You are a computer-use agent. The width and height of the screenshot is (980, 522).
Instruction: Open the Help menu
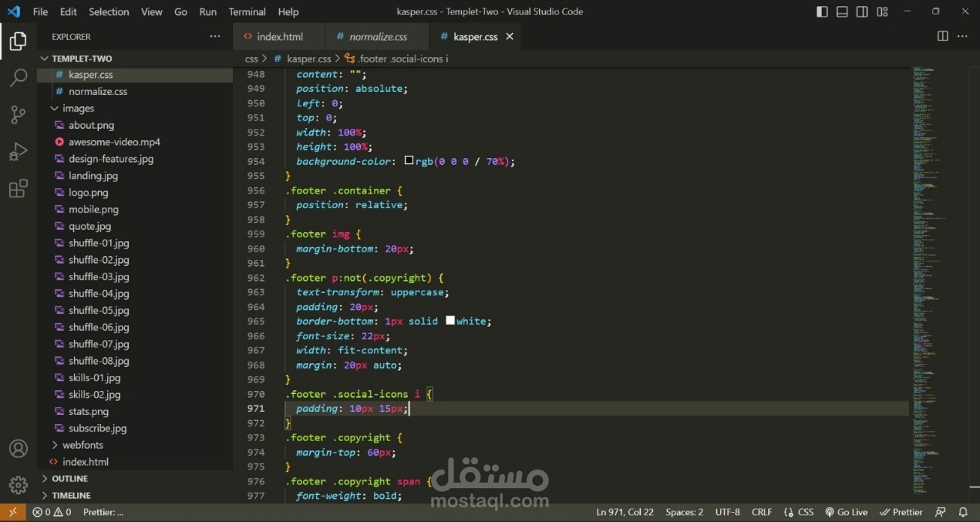[x=288, y=12]
